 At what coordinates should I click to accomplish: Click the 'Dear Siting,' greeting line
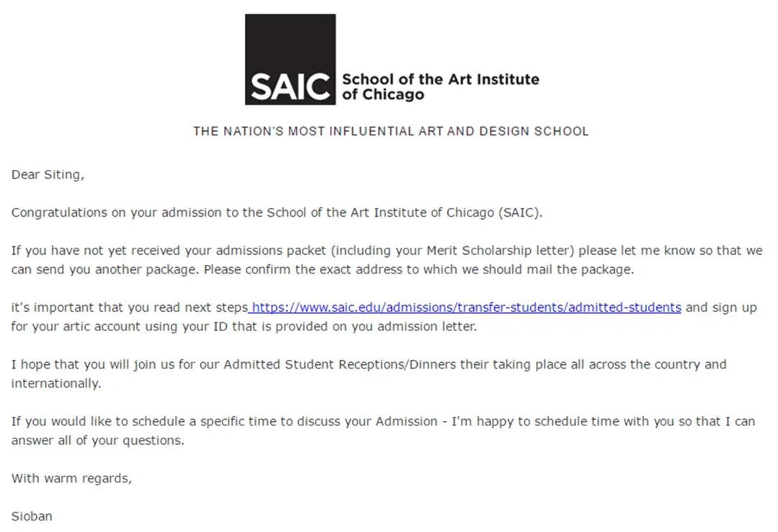[x=48, y=175]
